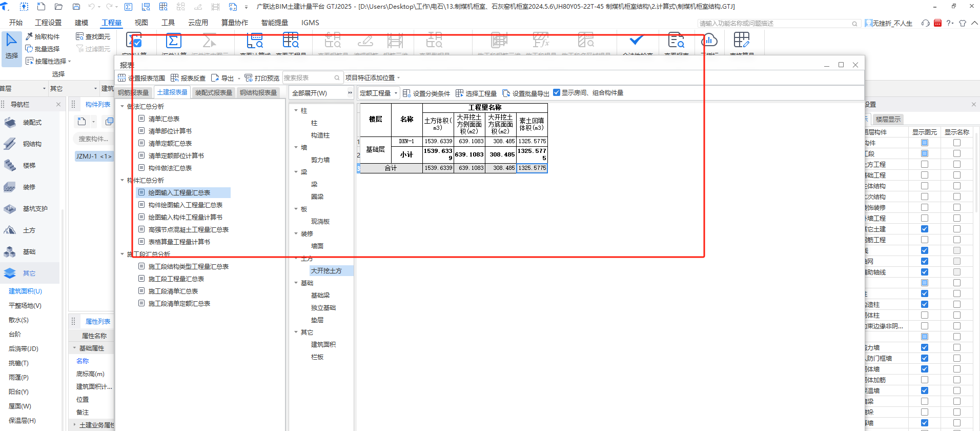Switch to 装配式报表量 tab

pyautogui.click(x=214, y=93)
